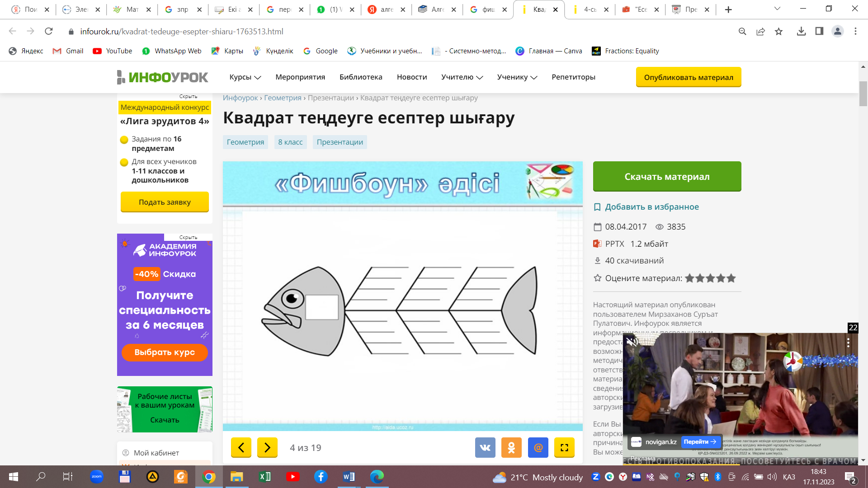Open presentation in fullscreen mode

[x=564, y=447]
